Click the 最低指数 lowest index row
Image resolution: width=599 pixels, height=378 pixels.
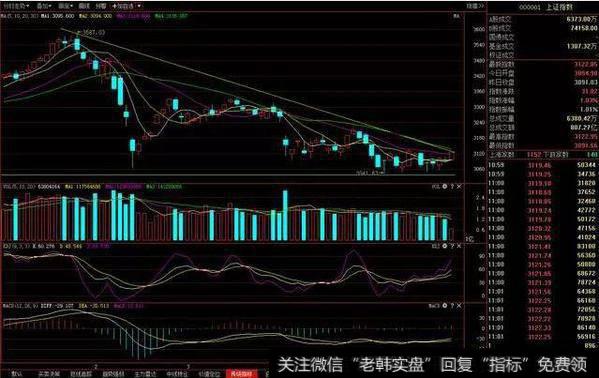coord(543,146)
